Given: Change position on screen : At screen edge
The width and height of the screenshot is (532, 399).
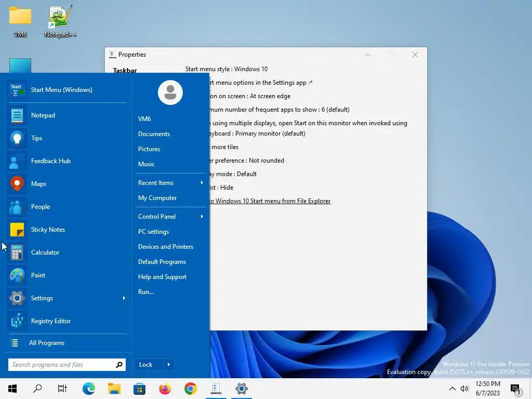Looking at the screenshot, I should (250, 96).
